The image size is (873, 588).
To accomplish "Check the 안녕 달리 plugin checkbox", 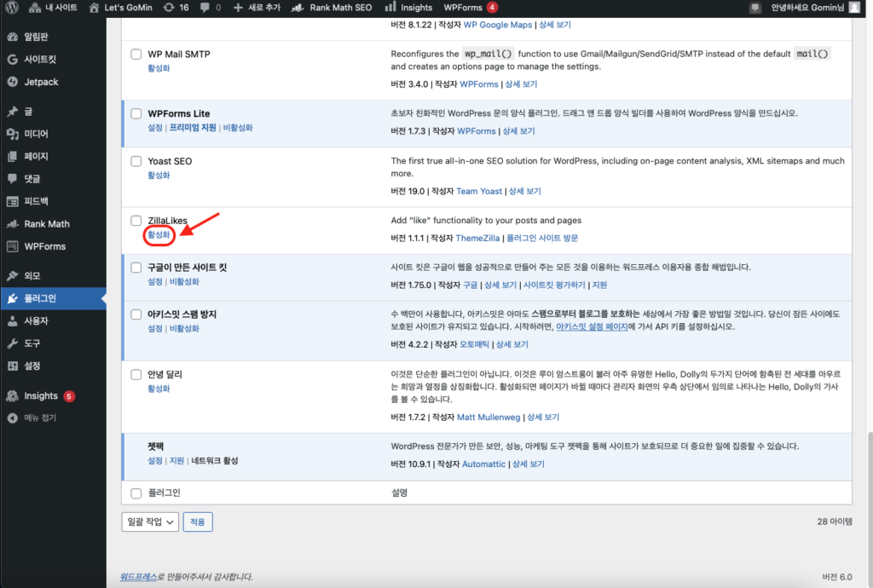I will tap(136, 374).
